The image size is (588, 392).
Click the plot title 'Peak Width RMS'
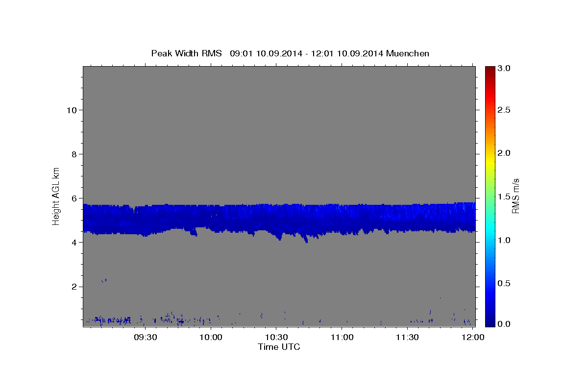pyautogui.click(x=186, y=53)
